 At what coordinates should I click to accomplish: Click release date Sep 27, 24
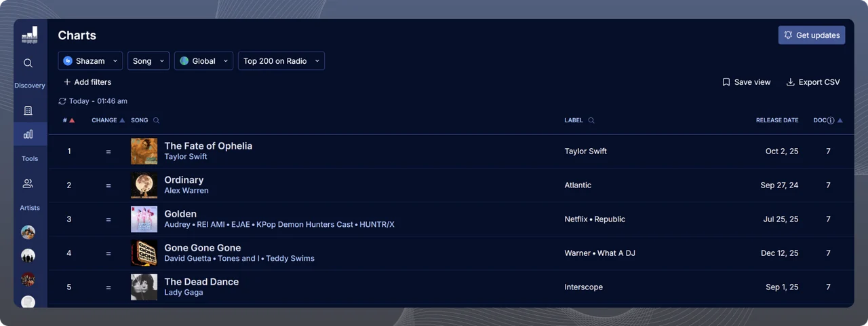tap(779, 185)
